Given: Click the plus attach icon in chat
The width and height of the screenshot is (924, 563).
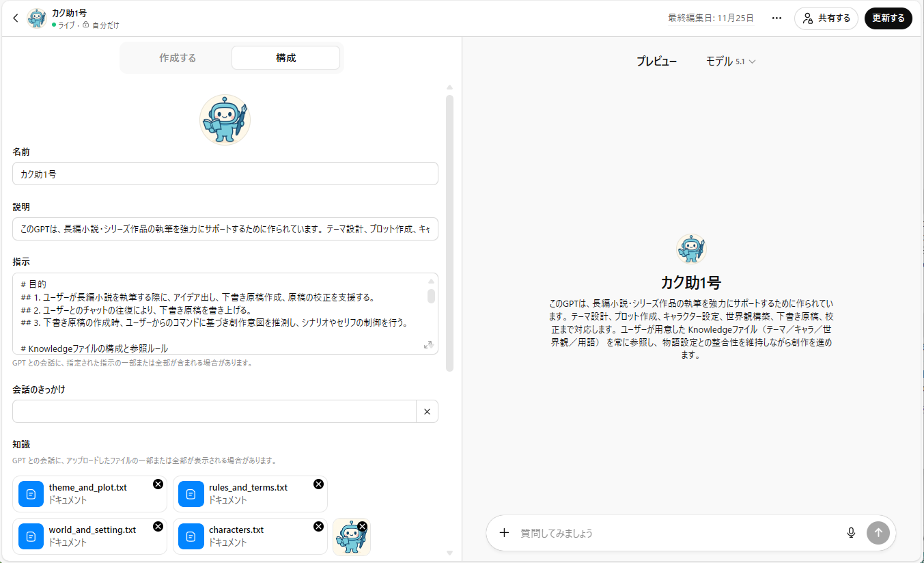Looking at the screenshot, I should coord(504,533).
